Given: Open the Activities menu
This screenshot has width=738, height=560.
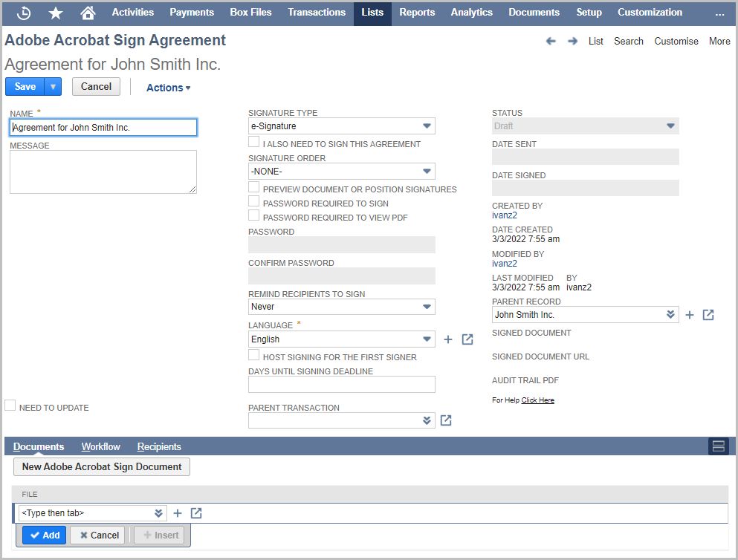Looking at the screenshot, I should [x=133, y=13].
